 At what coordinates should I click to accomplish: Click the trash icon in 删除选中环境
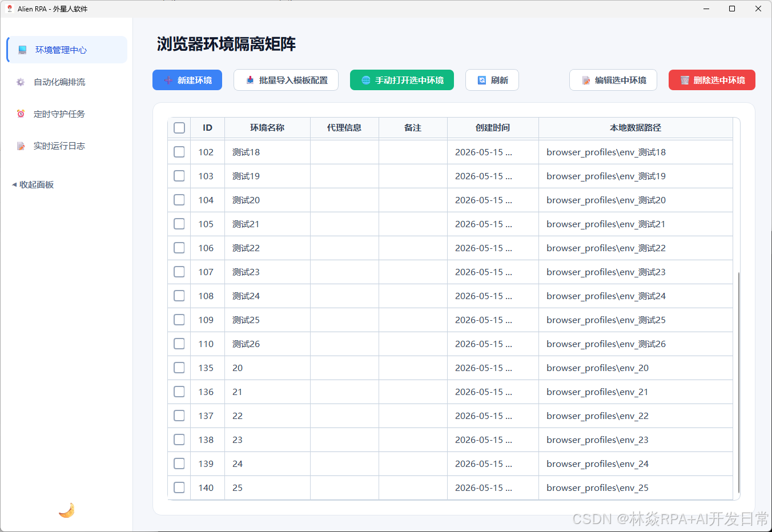coord(685,80)
